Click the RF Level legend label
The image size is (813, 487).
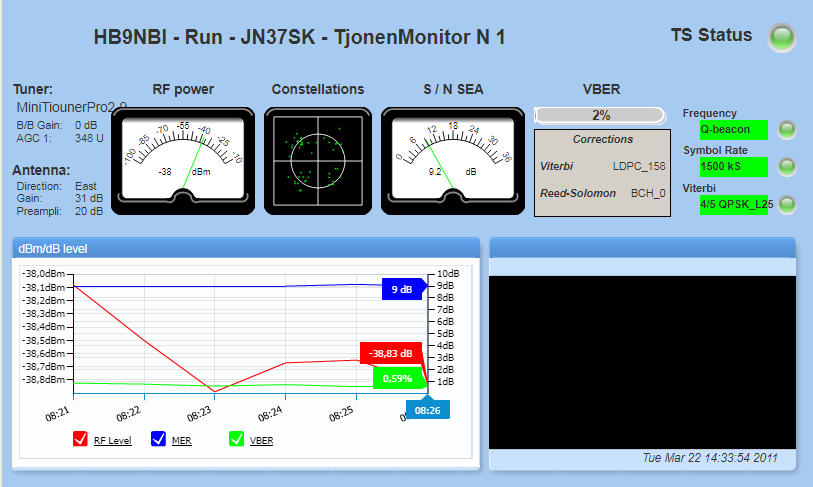point(112,440)
